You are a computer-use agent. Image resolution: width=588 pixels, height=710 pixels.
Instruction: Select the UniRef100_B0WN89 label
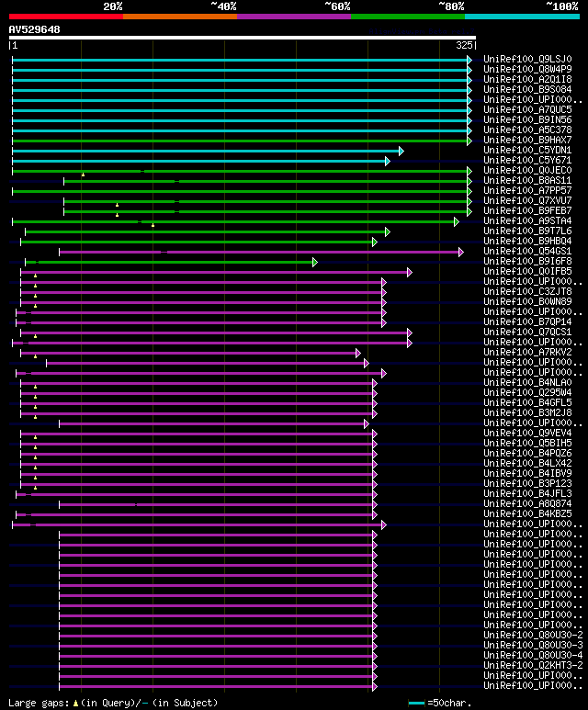point(527,302)
